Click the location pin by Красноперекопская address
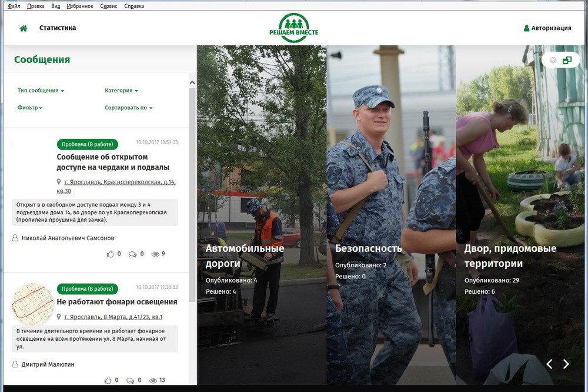Image resolution: width=588 pixels, height=392 pixels. (x=59, y=182)
